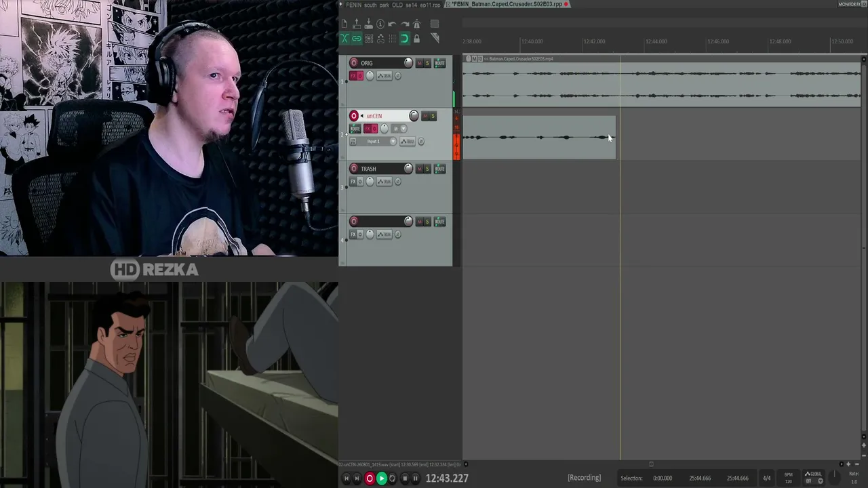The width and height of the screenshot is (868, 488).
Task: Toggle snap magnet icon
Action: point(404,39)
